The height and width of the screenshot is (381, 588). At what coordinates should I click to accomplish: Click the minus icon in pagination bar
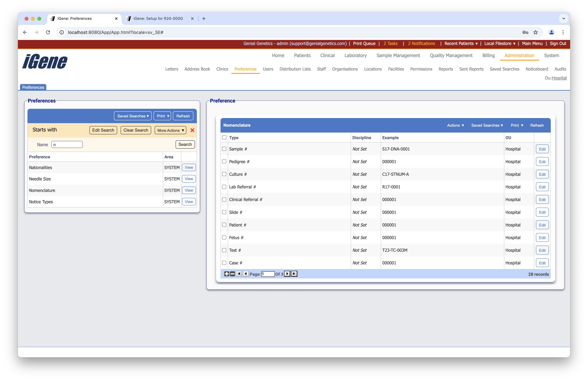tap(232, 274)
